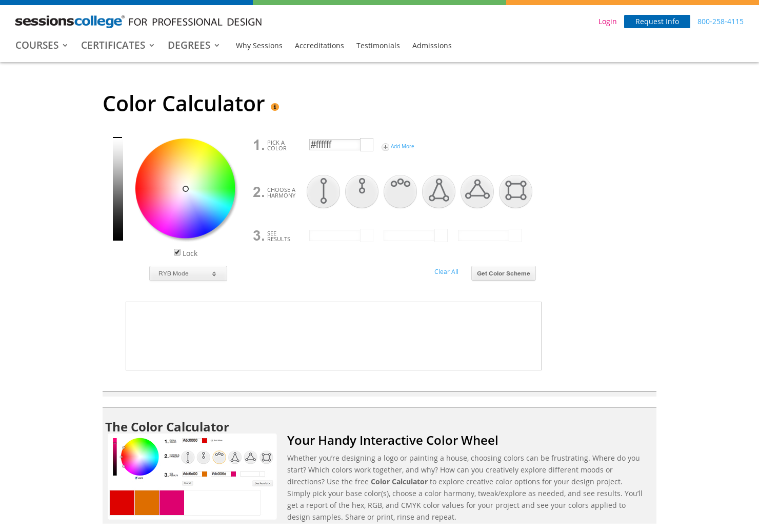
Task: Open the RYB Mode dropdown
Action: tap(188, 273)
